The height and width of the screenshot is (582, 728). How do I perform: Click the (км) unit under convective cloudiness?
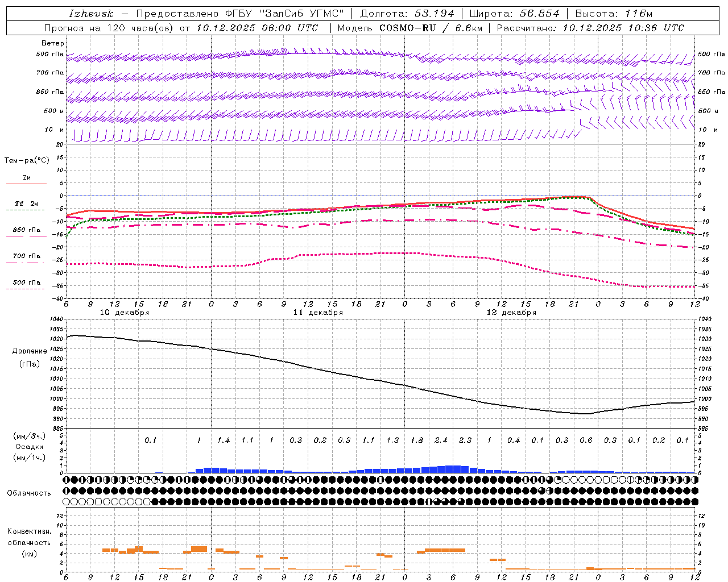click(x=29, y=554)
